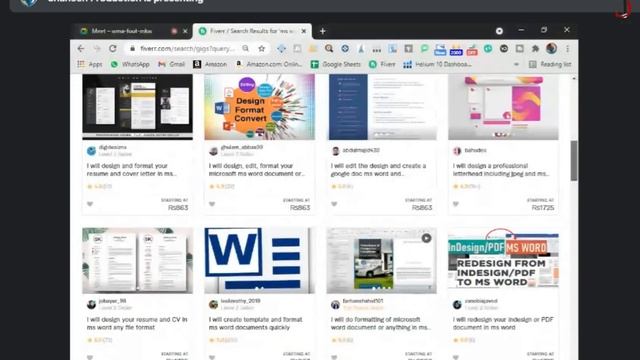Open seller jubayer_98 profile name
This screenshot has height=360, width=640.
pyautogui.click(x=112, y=301)
